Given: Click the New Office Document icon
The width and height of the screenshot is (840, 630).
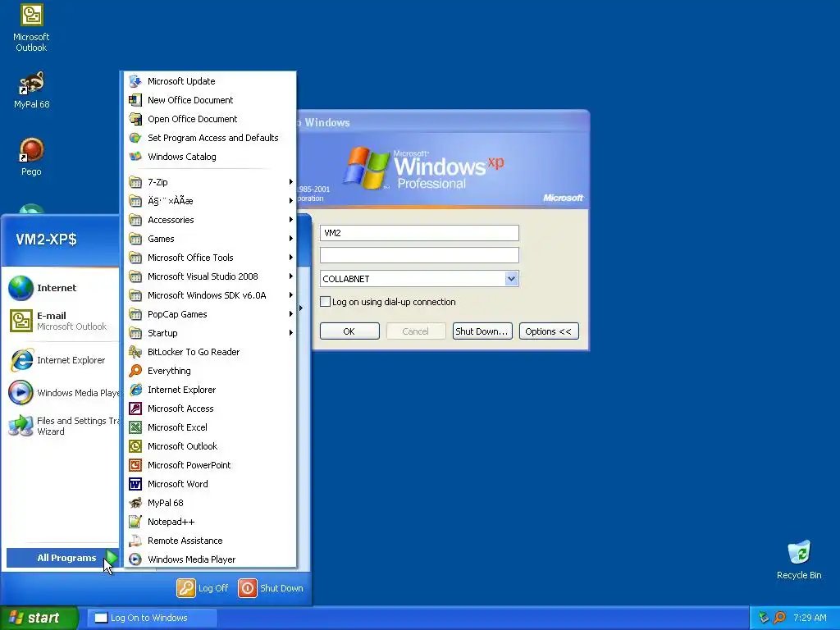Looking at the screenshot, I should (x=135, y=99).
